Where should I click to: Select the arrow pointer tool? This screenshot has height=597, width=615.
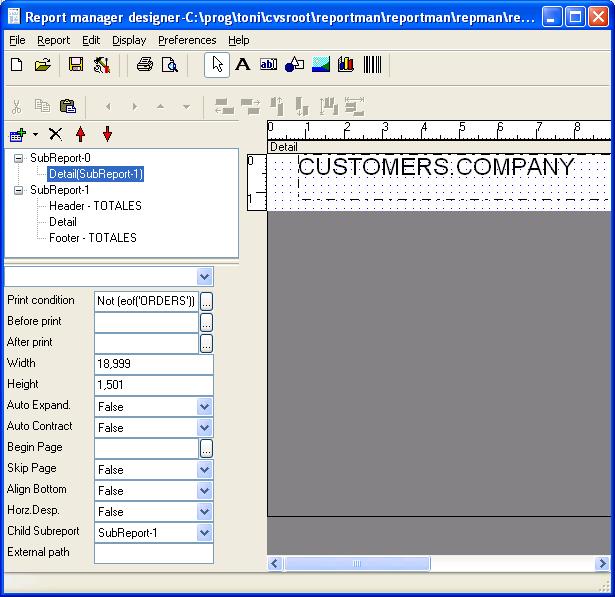coord(217,65)
